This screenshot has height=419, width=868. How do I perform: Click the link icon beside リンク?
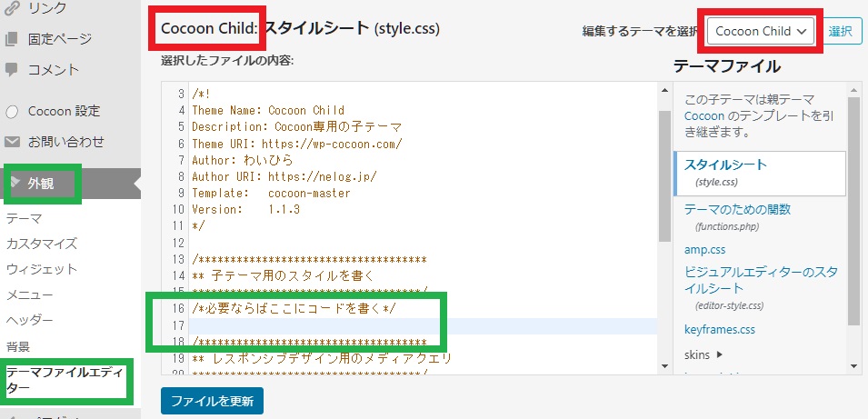point(11,8)
